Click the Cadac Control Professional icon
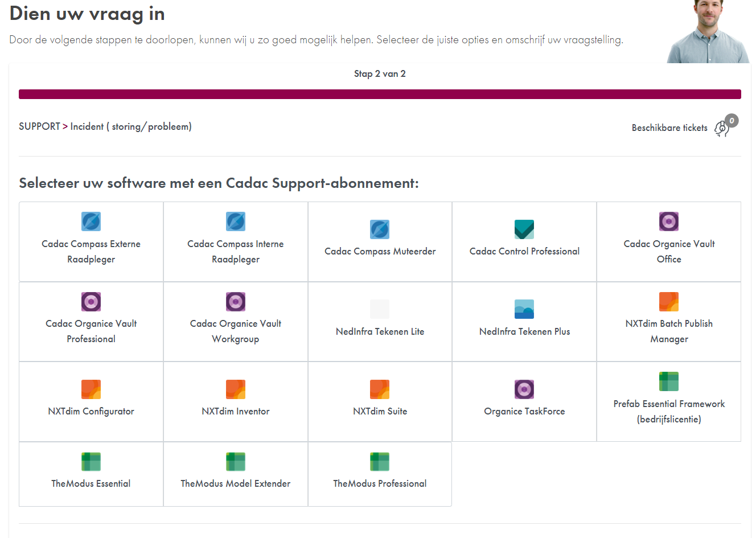 point(524,229)
